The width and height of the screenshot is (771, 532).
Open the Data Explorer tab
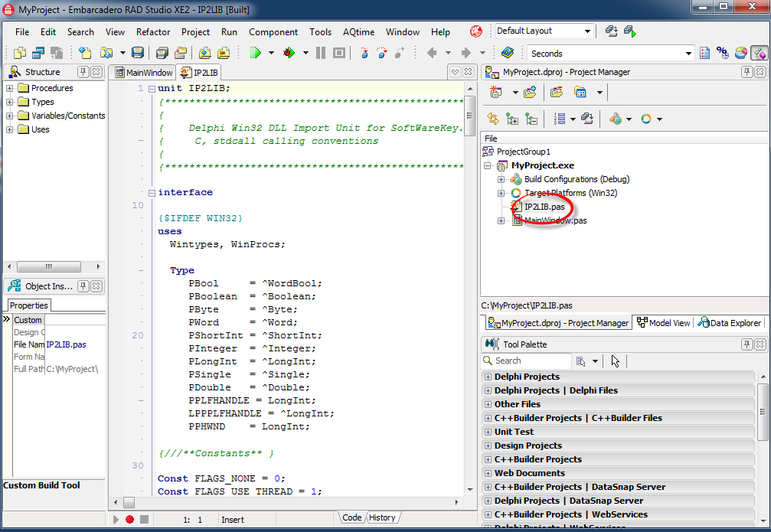coord(730,323)
